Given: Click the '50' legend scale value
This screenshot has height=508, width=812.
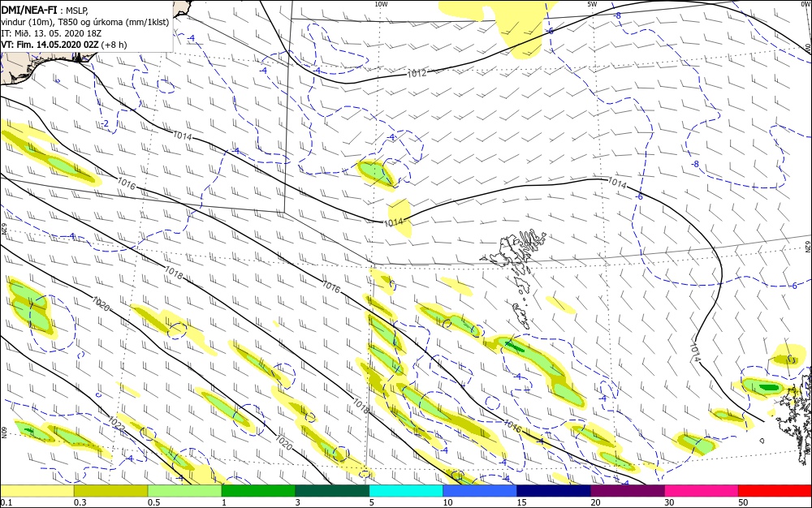Looking at the screenshot, I should tap(743, 503).
